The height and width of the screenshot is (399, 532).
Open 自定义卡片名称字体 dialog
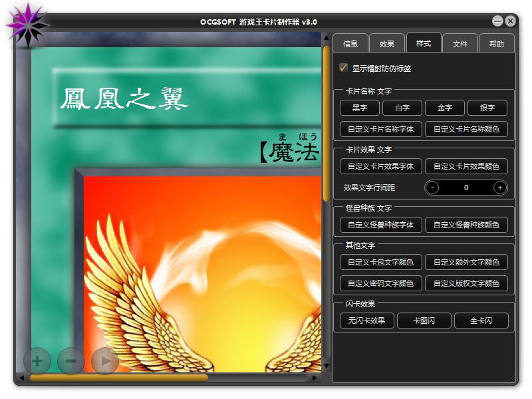pyautogui.click(x=380, y=129)
